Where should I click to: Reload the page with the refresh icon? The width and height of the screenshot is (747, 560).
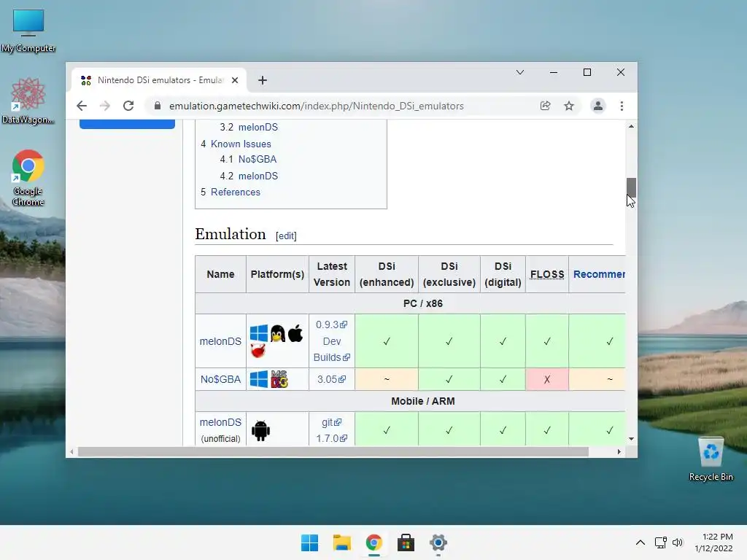(x=128, y=106)
